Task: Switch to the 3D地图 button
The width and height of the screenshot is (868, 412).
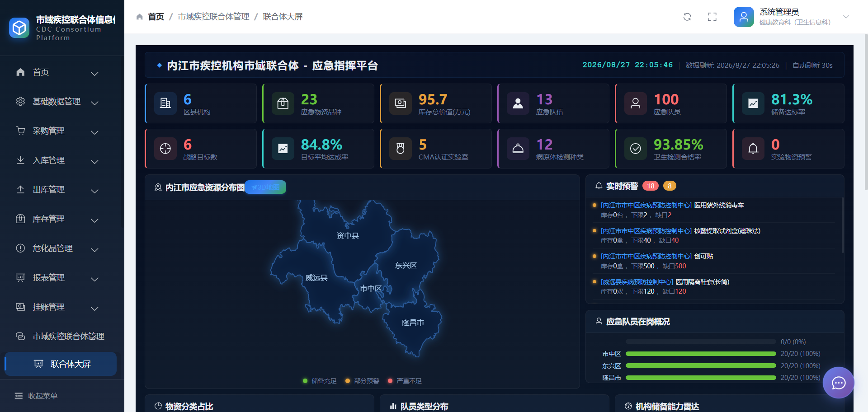Action: point(265,187)
